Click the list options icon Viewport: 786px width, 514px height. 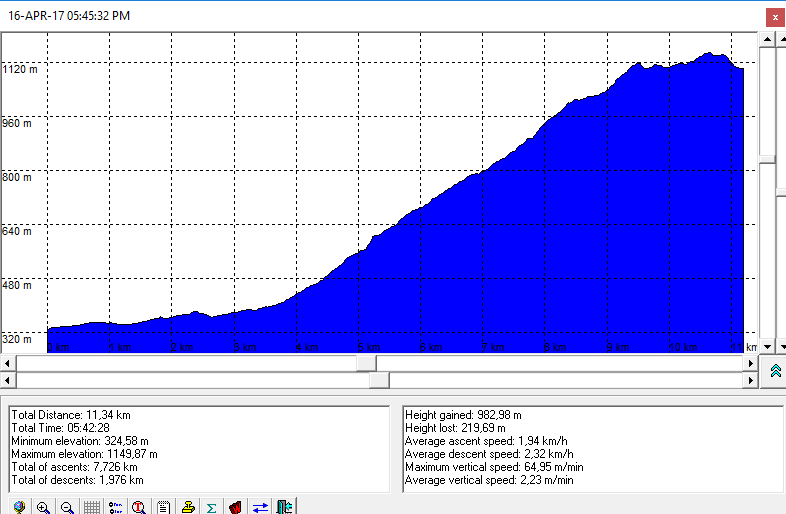[115, 507]
